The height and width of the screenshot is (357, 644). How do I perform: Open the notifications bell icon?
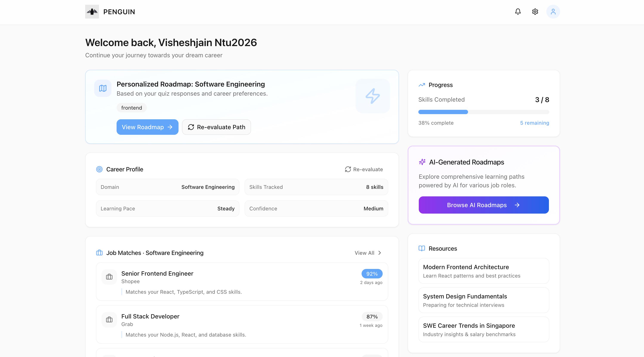pos(518,12)
